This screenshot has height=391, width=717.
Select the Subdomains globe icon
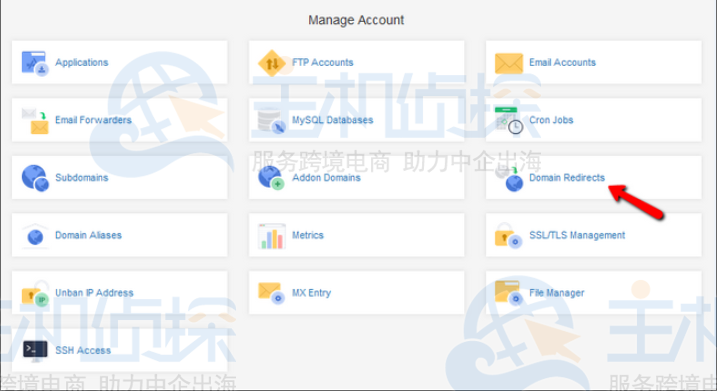click(x=35, y=178)
